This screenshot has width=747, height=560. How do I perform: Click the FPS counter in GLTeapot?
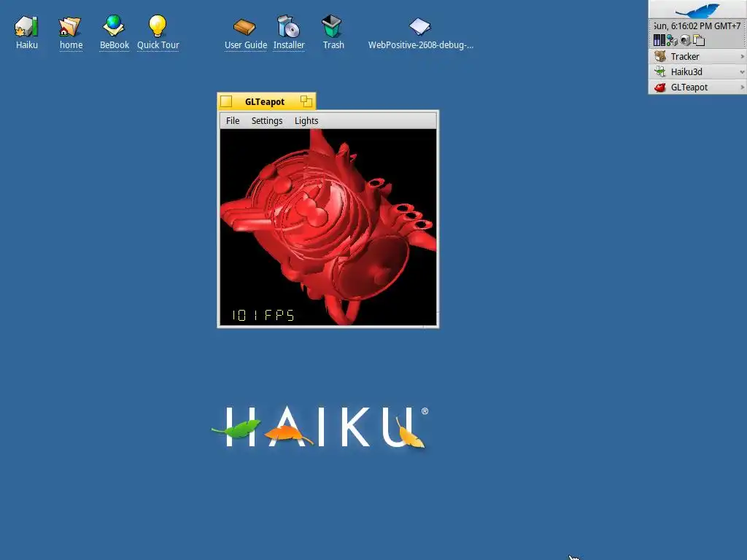click(263, 315)
